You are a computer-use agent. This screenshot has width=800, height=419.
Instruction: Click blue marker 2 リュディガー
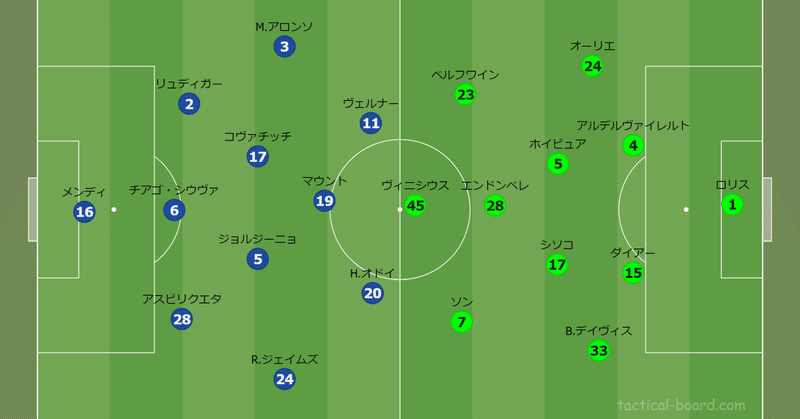point(189,104)
